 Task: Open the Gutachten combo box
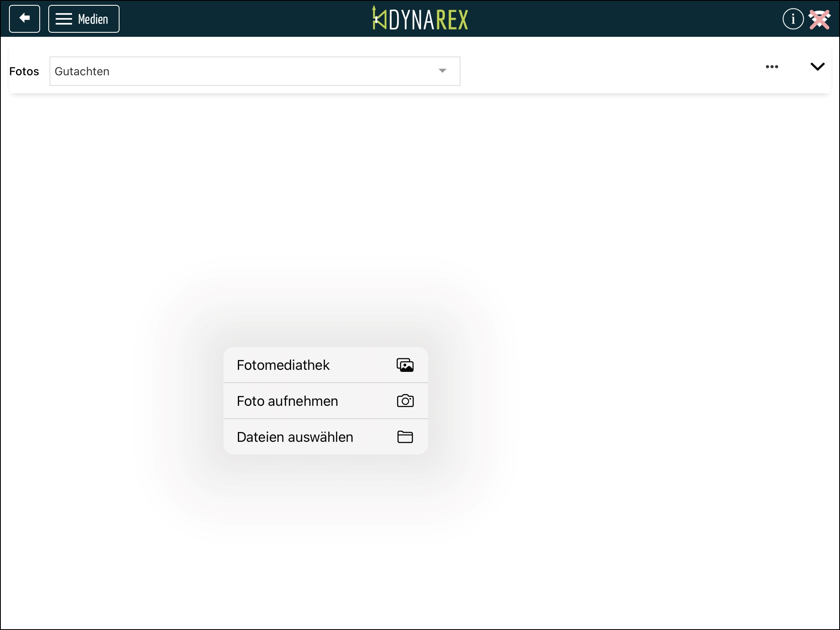pos(246,71)
